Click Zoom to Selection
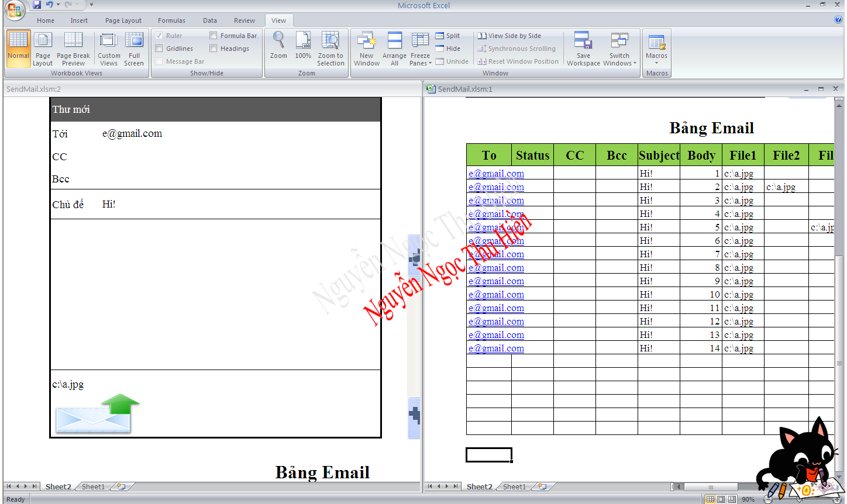This screenshot has width=847, height=504. [330, 49]
